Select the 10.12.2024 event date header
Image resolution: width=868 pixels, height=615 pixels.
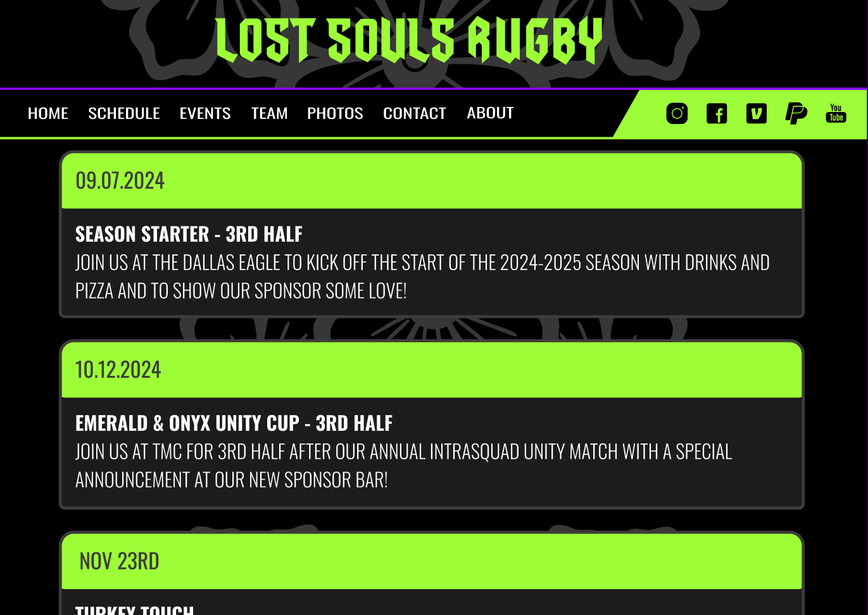coord(118,370)
